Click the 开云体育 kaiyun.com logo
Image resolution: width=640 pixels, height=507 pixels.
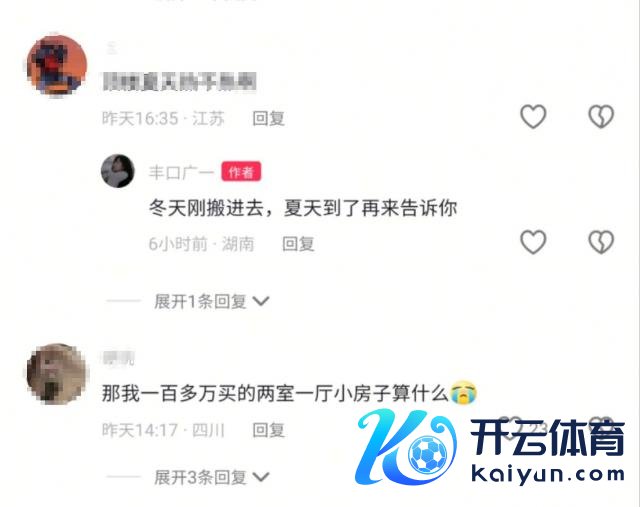490,447
